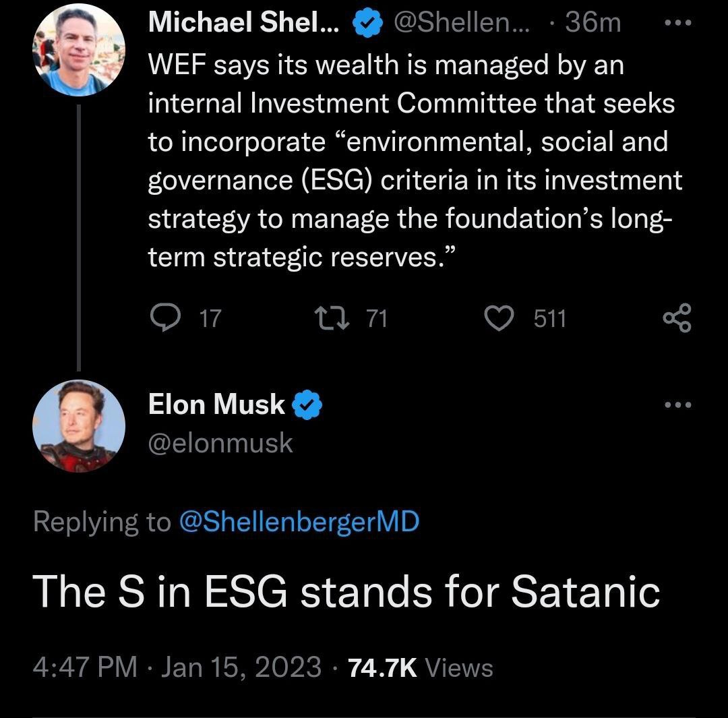Click Michael Shellenberger's blue verified badge
Screen dimensions: 728x718
pos(368,23)
